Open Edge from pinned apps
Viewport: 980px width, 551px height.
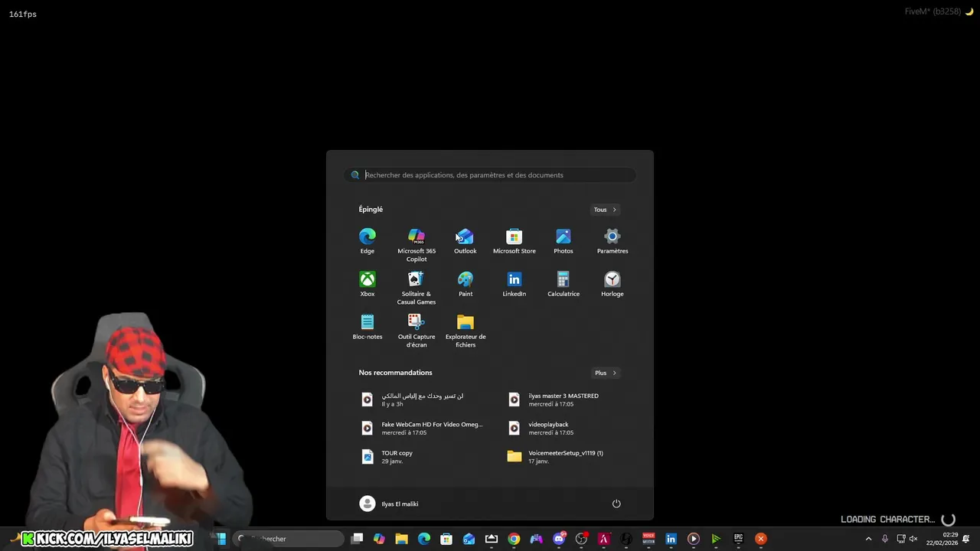coord(367,241)
